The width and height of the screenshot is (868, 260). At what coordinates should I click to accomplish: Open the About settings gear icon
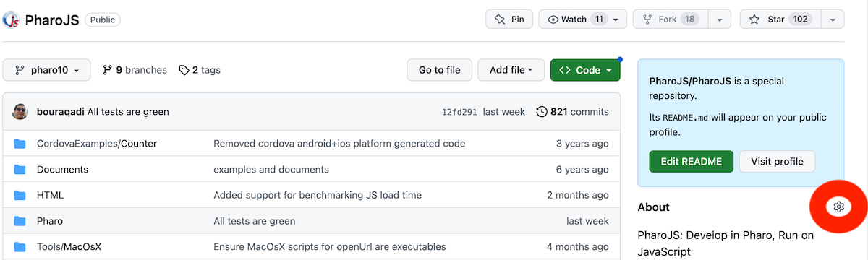[838, 207]
